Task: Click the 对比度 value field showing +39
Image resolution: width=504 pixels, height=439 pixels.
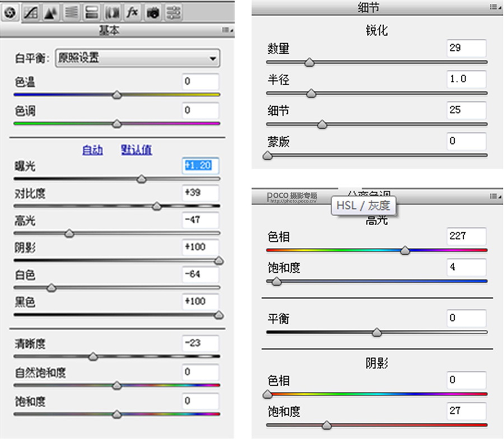Action: [200, 193]
